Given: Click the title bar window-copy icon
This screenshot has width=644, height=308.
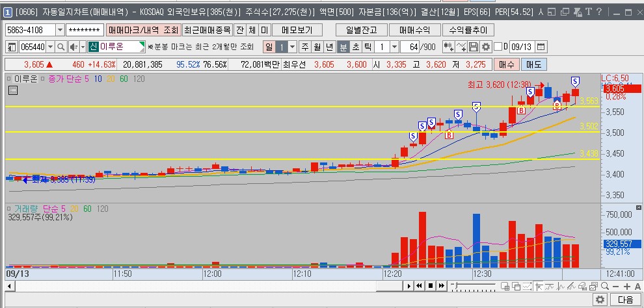Looking at the screenshot, I should [565, 12].
